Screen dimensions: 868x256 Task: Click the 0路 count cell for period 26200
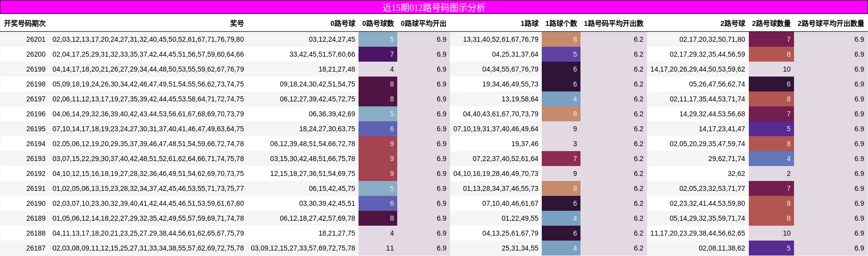click(378, 54)
